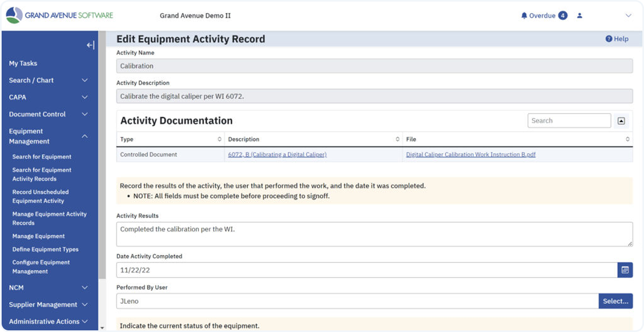The height and width of the screenshot is (332, 644).
Task: Open Configure Equipment Management
Action: click(41, 267)
